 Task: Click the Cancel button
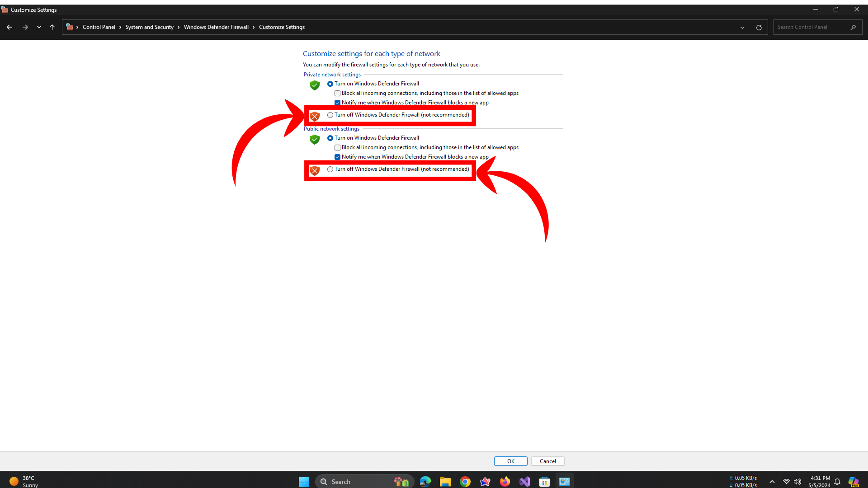pyautogui.click(x=547, y=461)
